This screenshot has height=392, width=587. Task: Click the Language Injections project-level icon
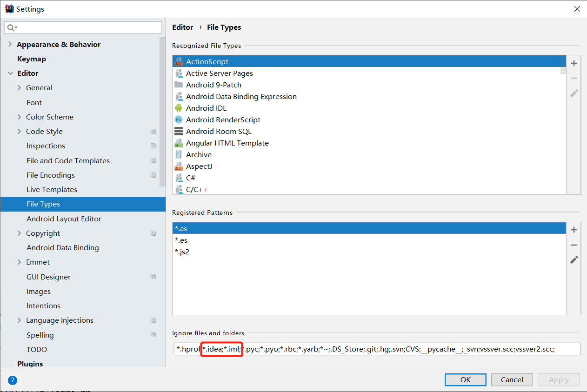tap(153, 320)
